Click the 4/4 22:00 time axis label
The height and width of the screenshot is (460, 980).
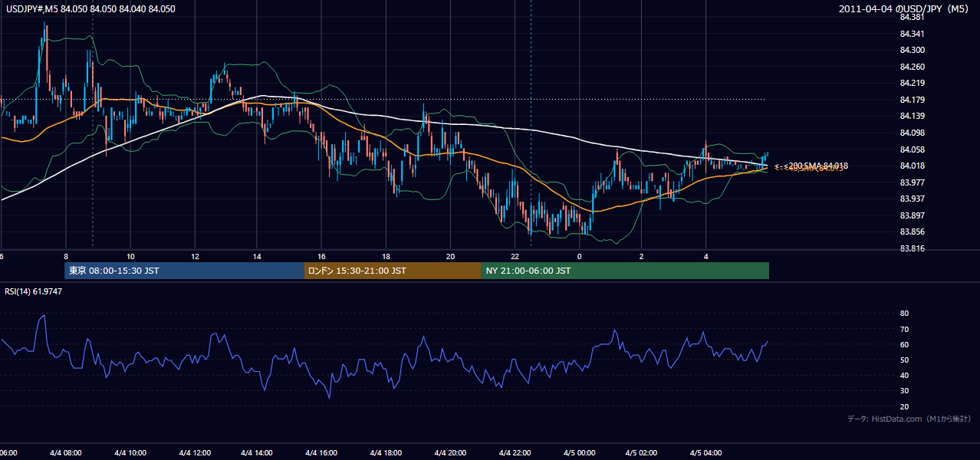514,453
